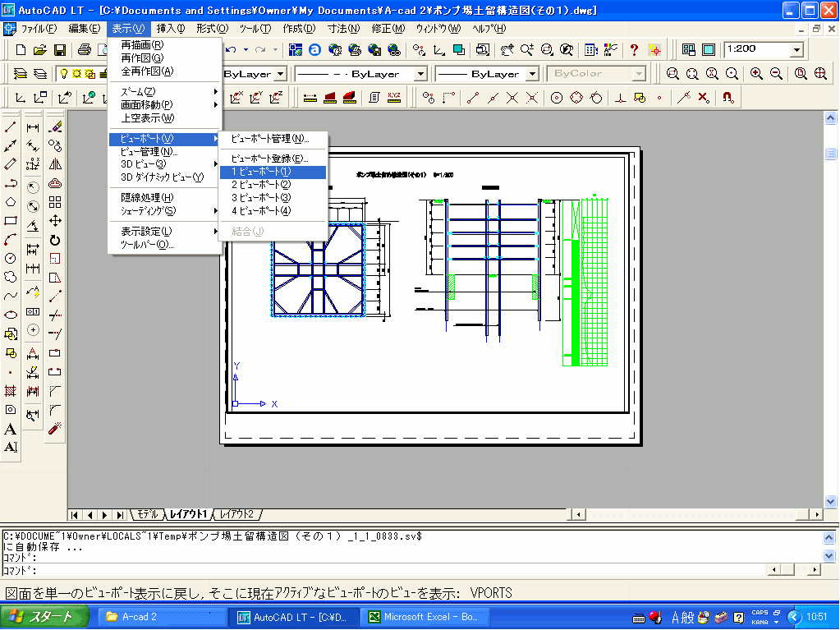The image size is (840, 630).
Task: Select the Circle draw tool
Action: click(x=10, y=258)
